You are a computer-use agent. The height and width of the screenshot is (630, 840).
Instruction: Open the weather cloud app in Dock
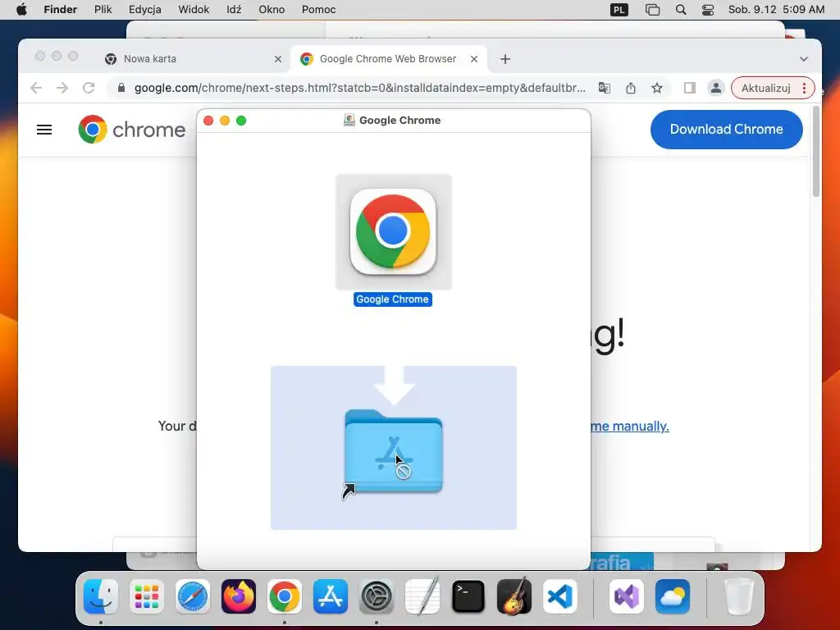[673, 596]
